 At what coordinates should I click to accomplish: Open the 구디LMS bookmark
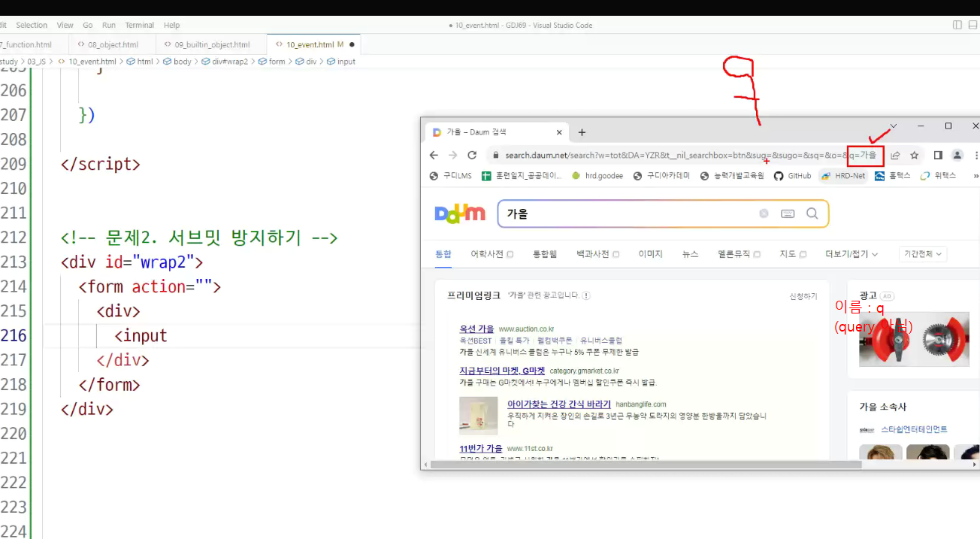click(451, 176)
